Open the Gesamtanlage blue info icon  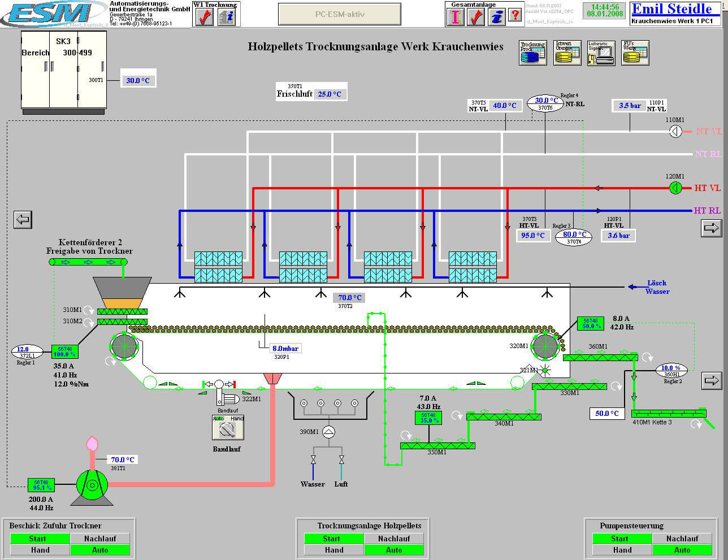pyautogui.click(x=496, y=17)
